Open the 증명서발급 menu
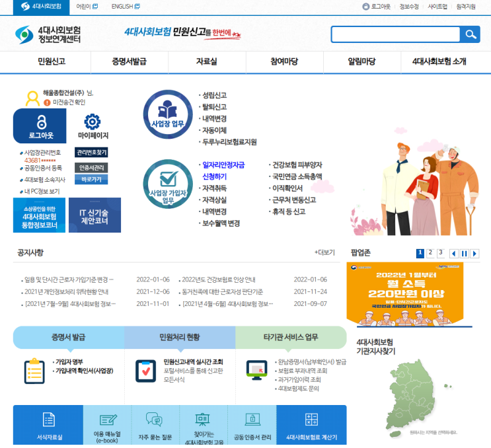The image size is (491, 448). point(130,61)
